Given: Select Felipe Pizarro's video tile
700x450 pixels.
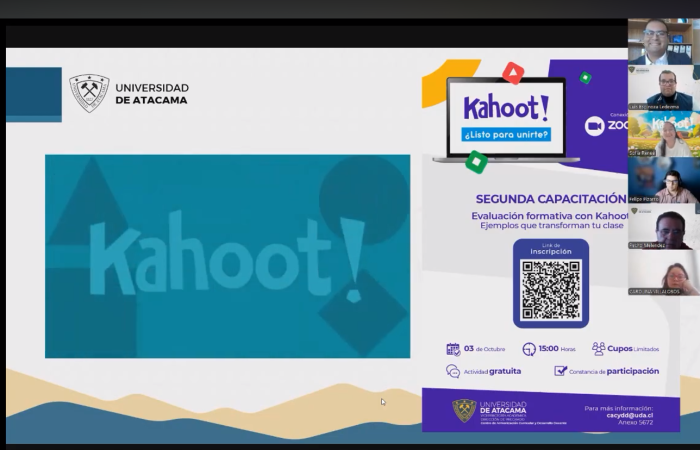Looking at the screenshot, I should click(664, 180).
